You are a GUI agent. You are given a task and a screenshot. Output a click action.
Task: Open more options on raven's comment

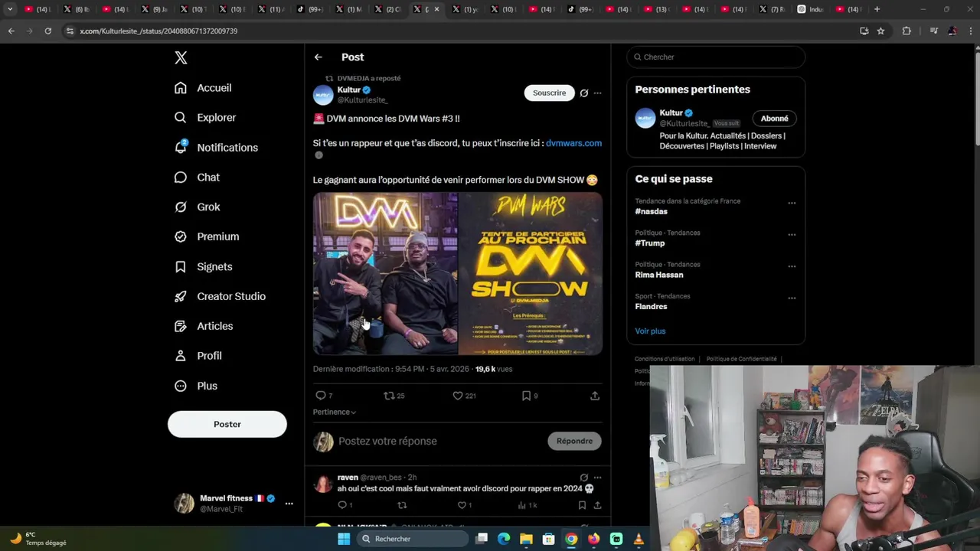598,478
